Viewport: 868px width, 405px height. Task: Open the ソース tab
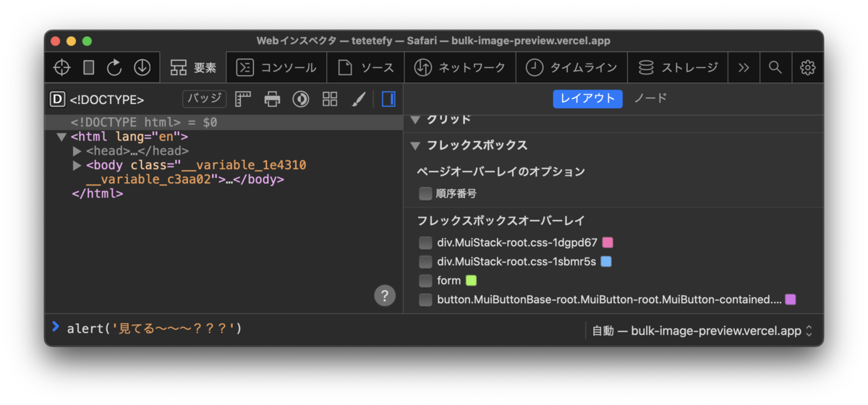(366, 67)
